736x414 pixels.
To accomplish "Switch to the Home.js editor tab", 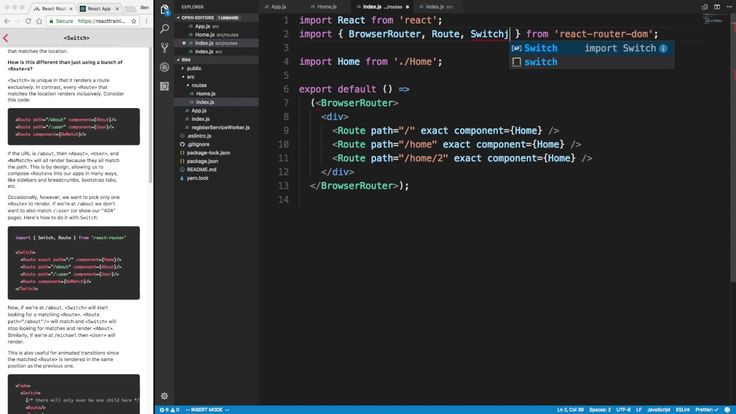I will (x=327, y=7).
